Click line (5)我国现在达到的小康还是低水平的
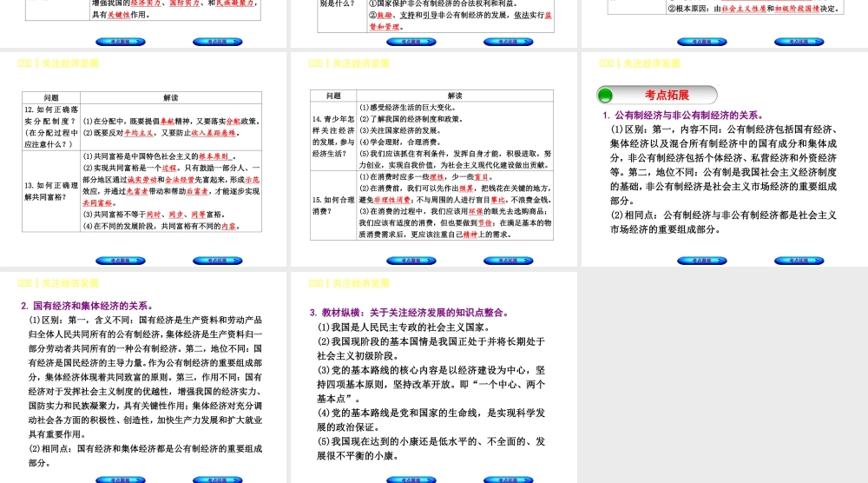The height and width of the screenshot is (483, 868). click(x=431, y=448)
